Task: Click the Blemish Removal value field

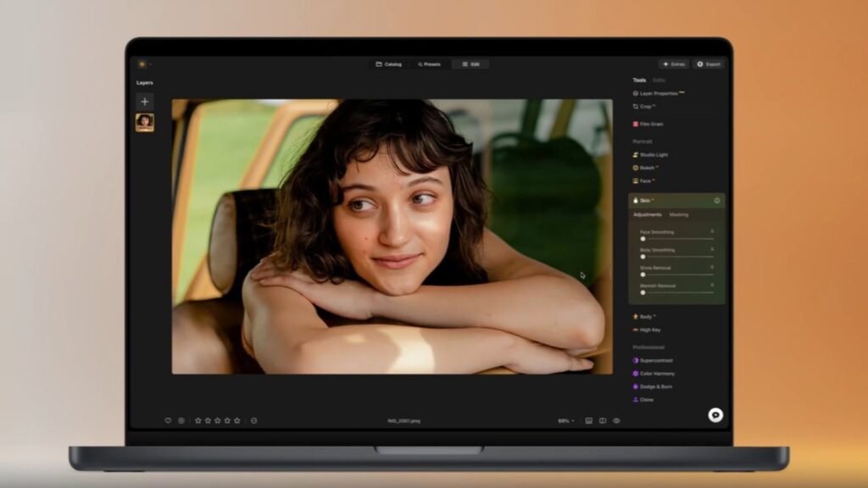Action: pos(712,286)
